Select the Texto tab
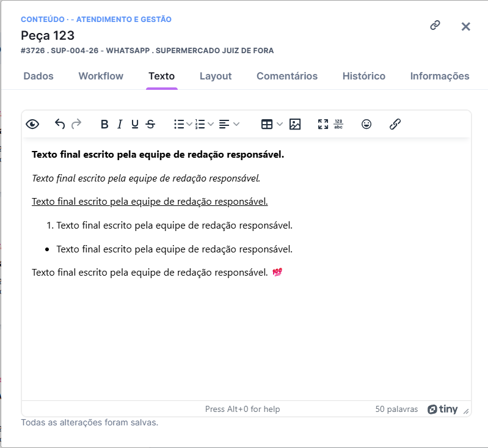This screenshot has height=448, width=488. (161, 76)
